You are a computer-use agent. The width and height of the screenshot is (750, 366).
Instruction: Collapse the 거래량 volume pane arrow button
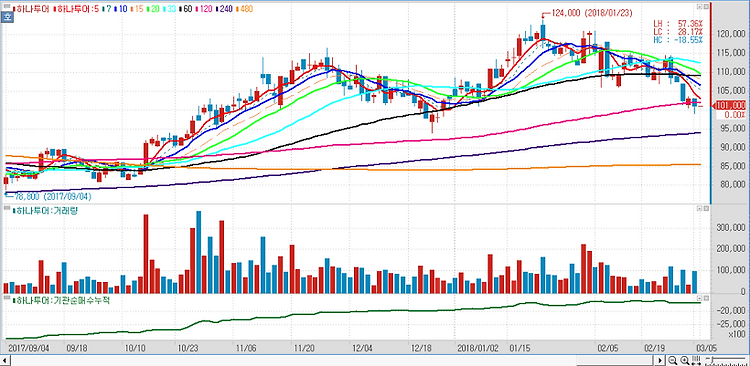pos(699,209)
